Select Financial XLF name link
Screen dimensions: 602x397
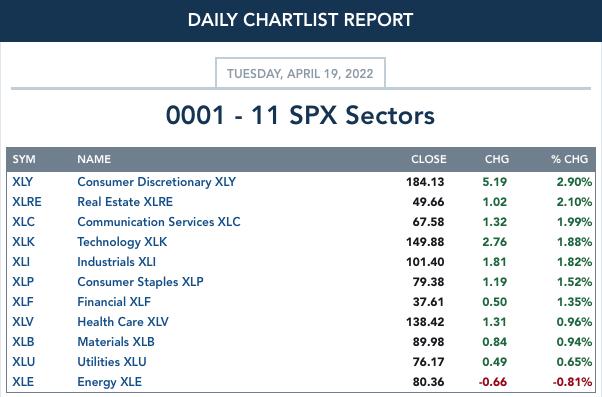pos(114,301)
